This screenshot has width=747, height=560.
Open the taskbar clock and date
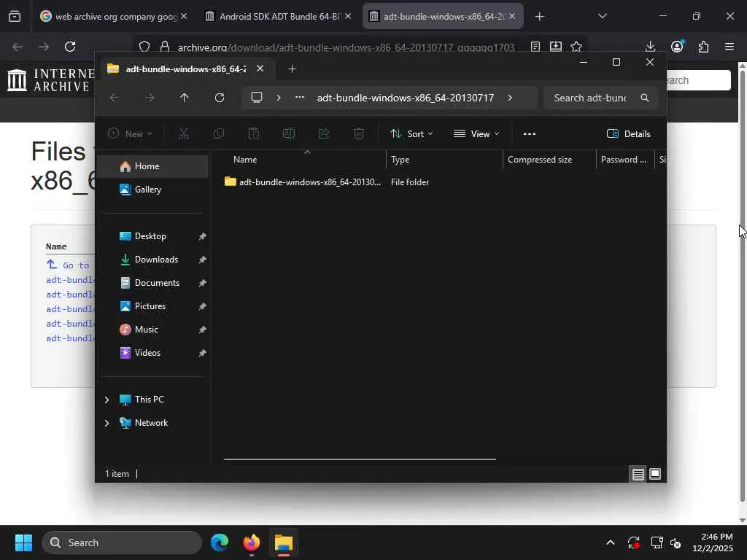click(x=713, y=542)
